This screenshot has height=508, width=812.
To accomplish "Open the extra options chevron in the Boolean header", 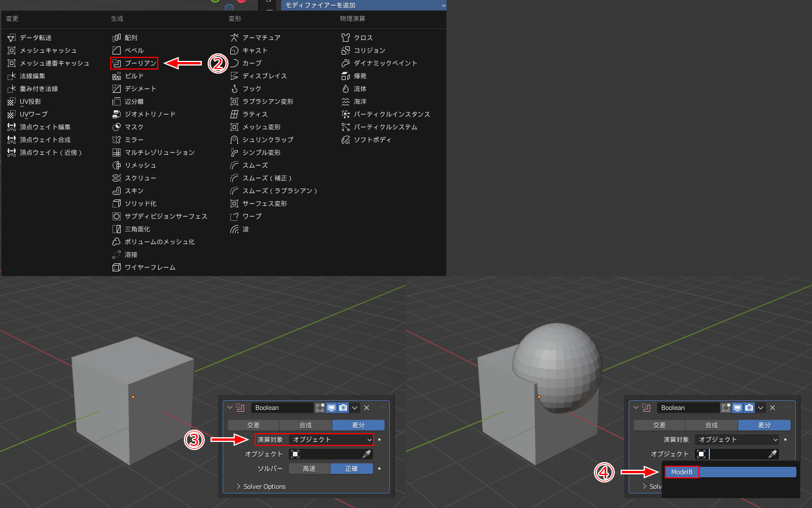I will tap(354, 408).
